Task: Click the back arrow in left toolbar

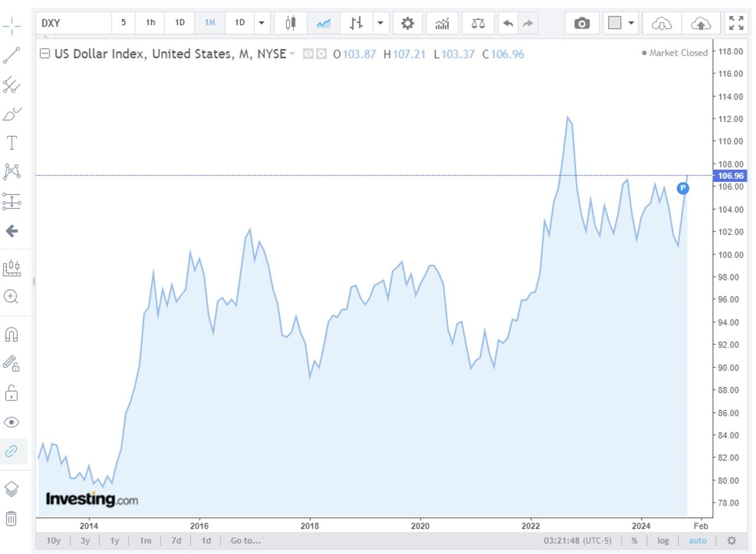Action: coord(12,231)
